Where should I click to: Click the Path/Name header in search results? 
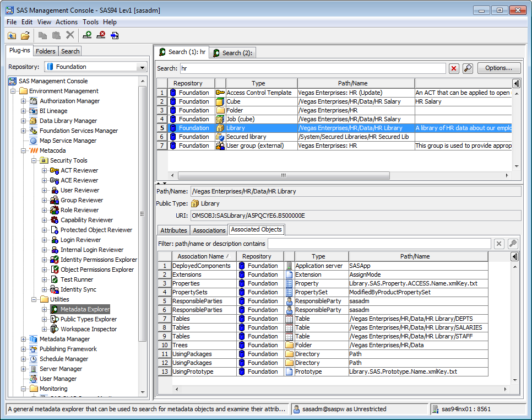tap(356, 83)
